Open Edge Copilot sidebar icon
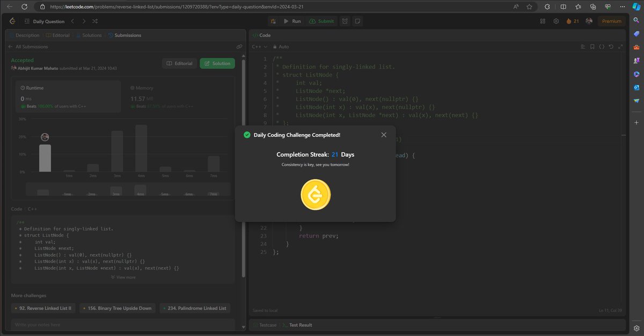Image resolution: width=644 pixels, height=336 pixels. [x=636, y=6]
